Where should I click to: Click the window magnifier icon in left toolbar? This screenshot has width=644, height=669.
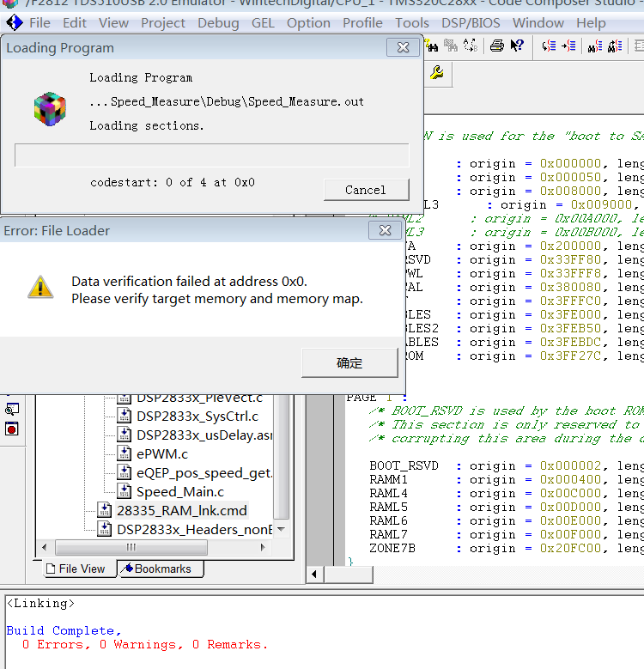point(11,409)
